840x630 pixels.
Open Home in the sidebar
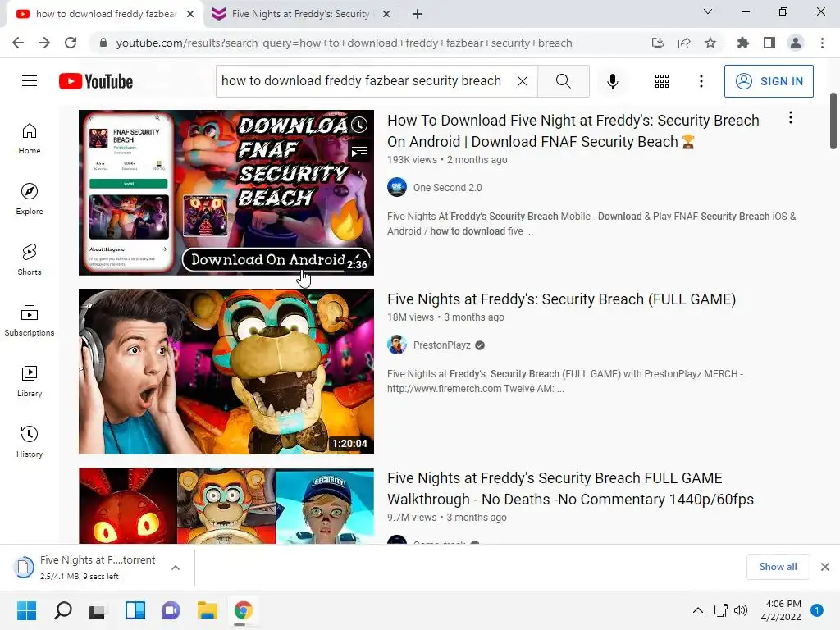click(30, 139)
